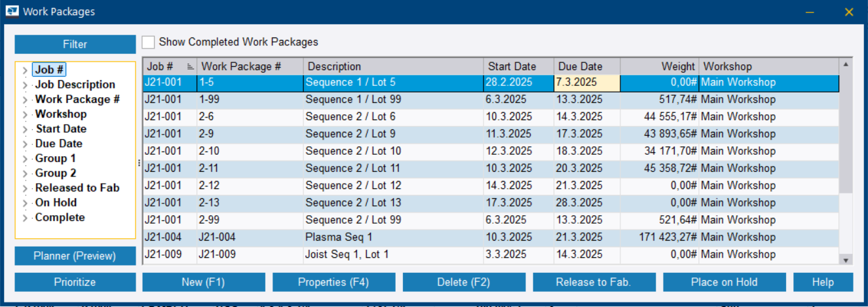Viewport: 868px width, 307px height.
Task: Select the Due Date filter tree item
Action: [x=58, y=144]
